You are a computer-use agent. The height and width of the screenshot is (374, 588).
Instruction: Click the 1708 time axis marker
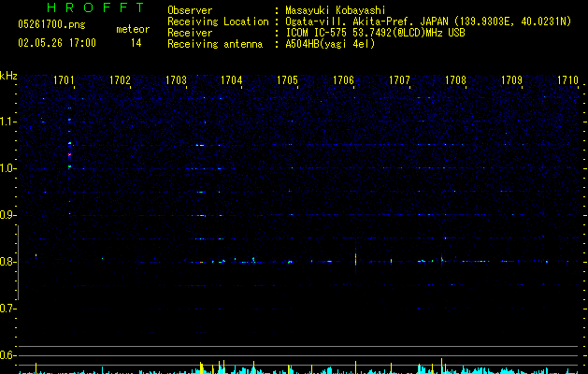point(455,80)
